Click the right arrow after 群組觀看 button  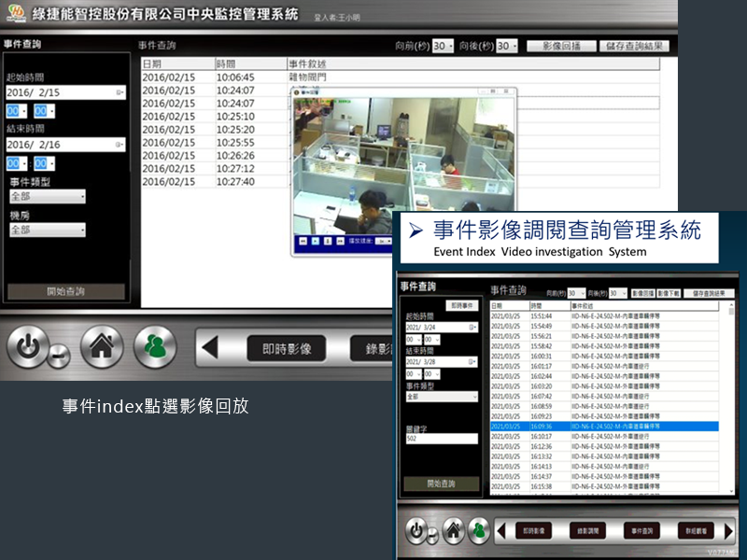pos(729,530)
